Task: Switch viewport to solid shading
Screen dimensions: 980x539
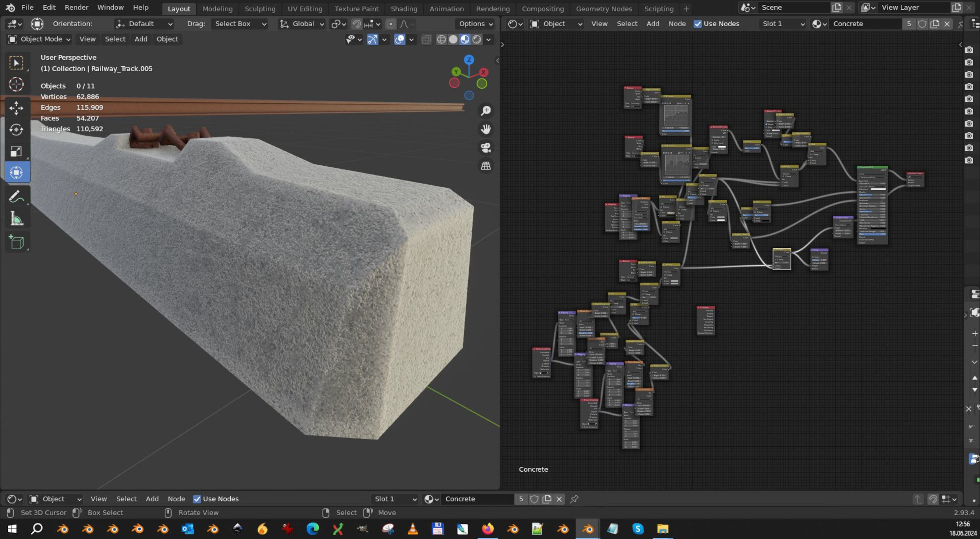Action: point(453,39)
